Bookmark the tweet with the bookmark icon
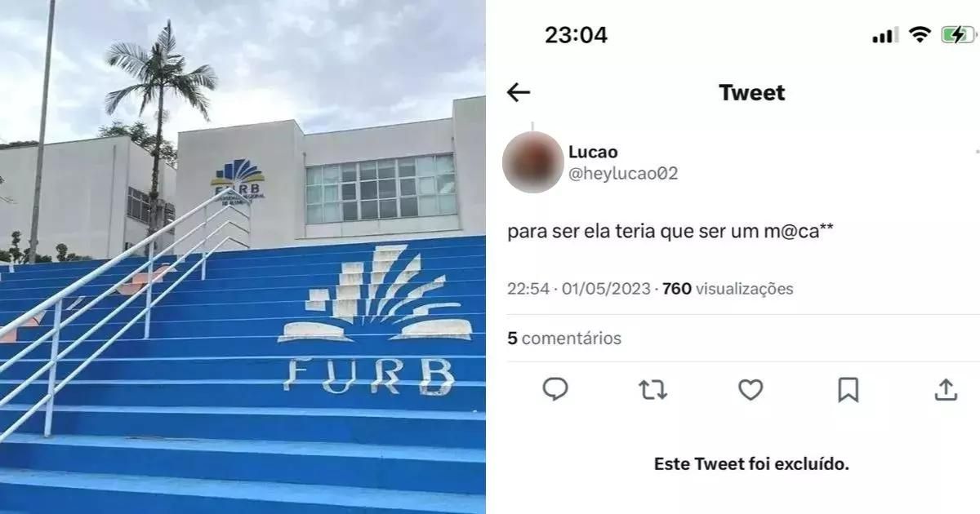The image size is (980, 514). coord(849,390)
